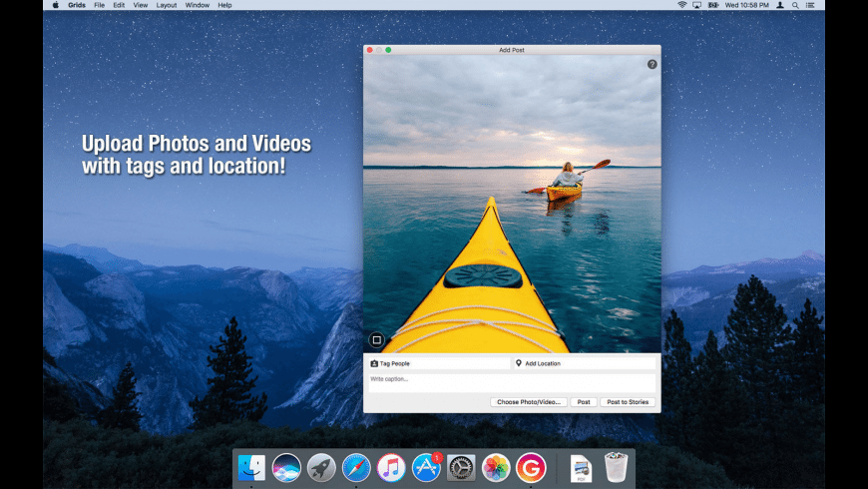This screenshot has height=489, width=868.
Task: Open Spotlight search magnifier icon
Action: coord(795,5)
